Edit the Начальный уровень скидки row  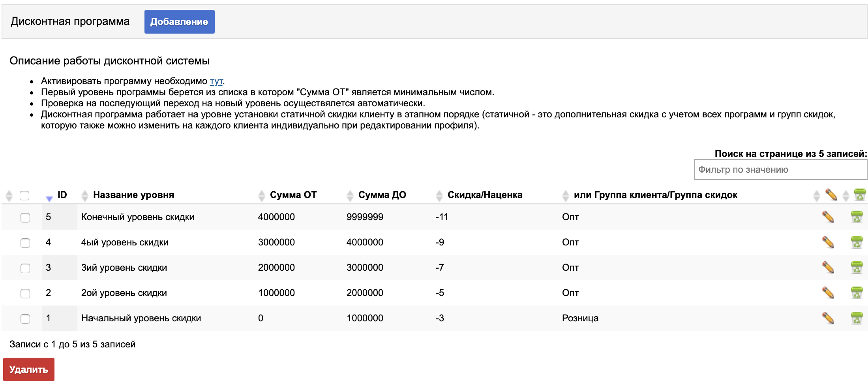click(828, 318)
